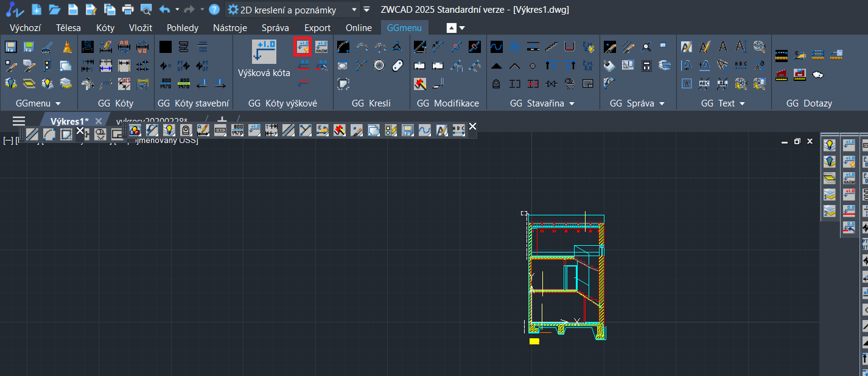The width and height of the screenshot is (868, 376).
Task: Click the solid black square in Kóty stavební
Action: click(166, 47)
